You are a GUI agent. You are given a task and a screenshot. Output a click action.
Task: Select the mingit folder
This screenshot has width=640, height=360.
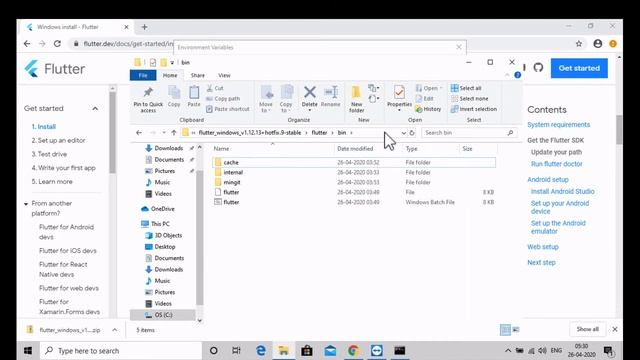click(354, 182)
